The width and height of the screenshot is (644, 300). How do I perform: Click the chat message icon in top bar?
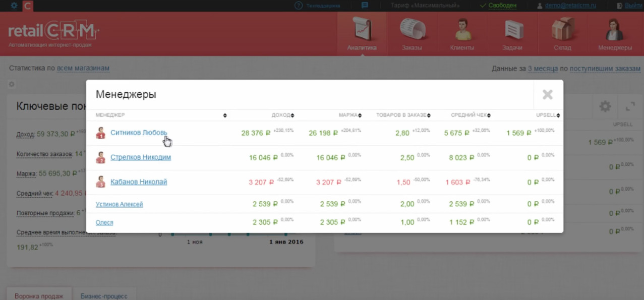365,6
